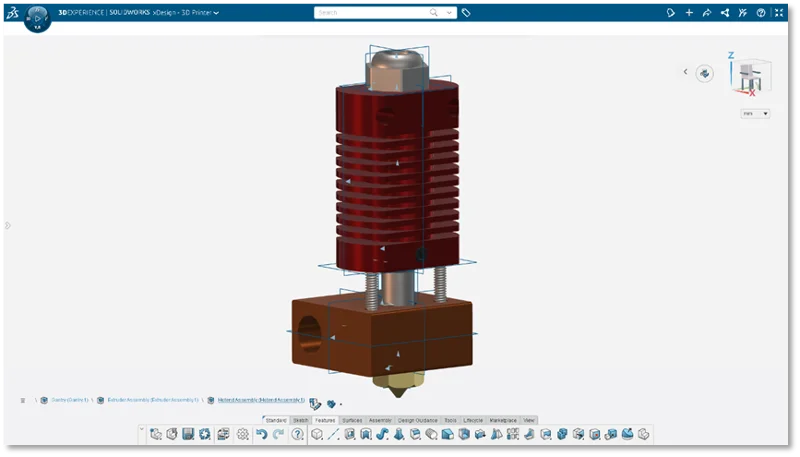
Task: Collapse the view panel with left chevron
Action: (685, 72)
